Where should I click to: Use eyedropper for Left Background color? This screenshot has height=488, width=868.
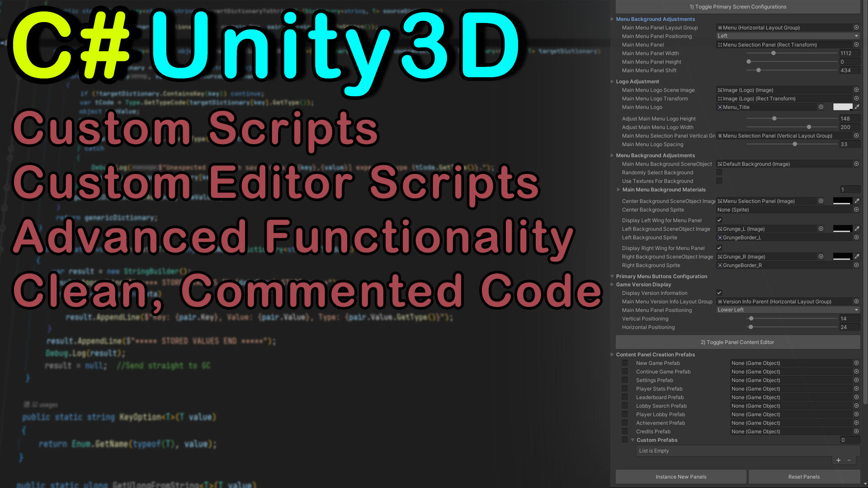(857, 229)
